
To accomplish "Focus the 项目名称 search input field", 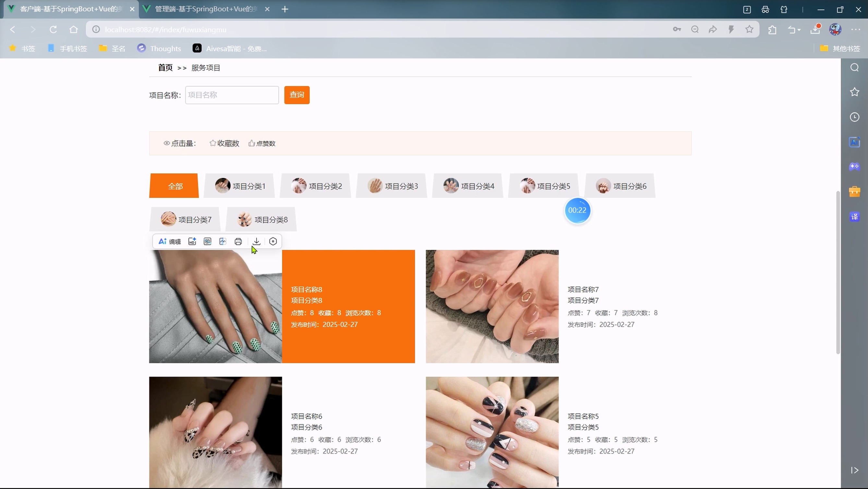I will point(232,95).
